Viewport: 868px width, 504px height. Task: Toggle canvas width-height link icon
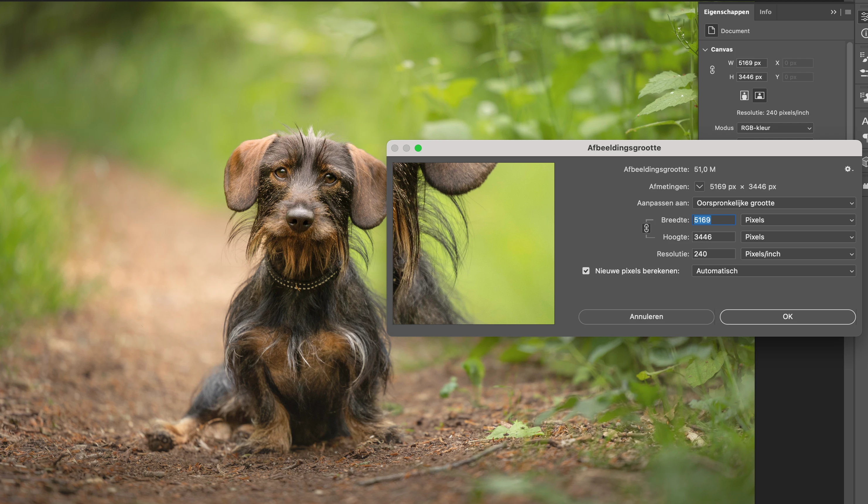pyautogui.click(x=712, y=70)
